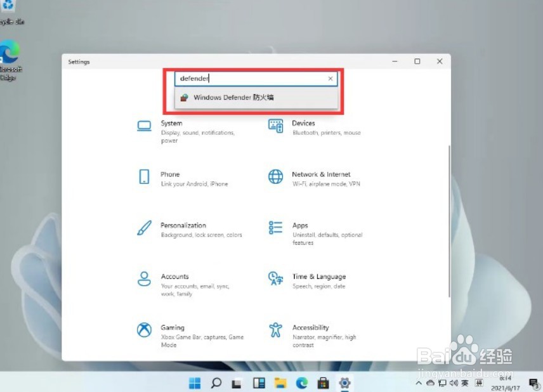Image resolution: width=543 pixels, height=392 pixels.
Task: Open the Network & Internet settings
Action: (315, 179)
